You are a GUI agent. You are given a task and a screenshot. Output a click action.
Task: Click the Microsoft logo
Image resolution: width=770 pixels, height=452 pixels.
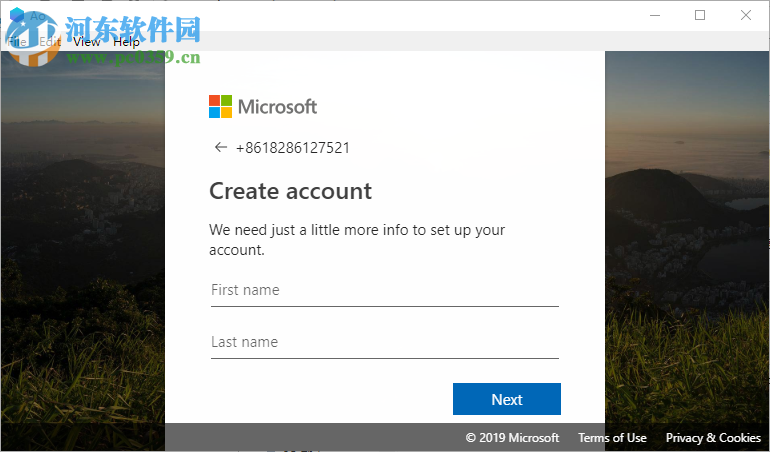click(263, 107)
